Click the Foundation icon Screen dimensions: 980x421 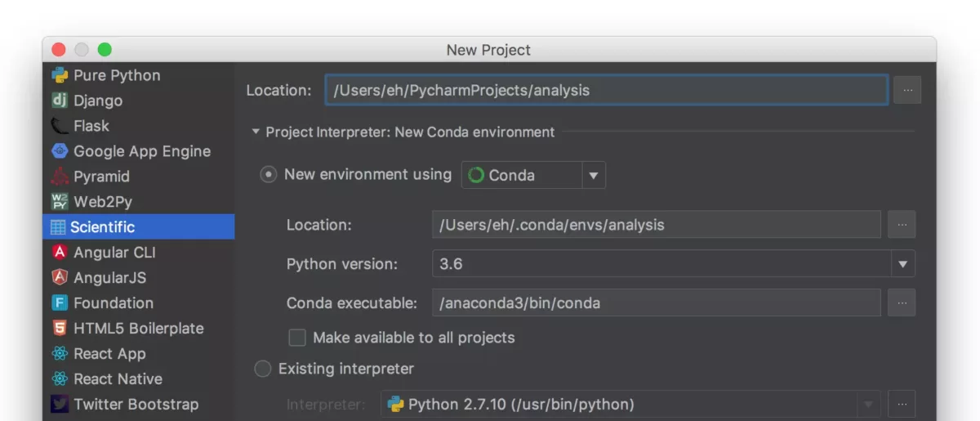[x=60, y=303]
